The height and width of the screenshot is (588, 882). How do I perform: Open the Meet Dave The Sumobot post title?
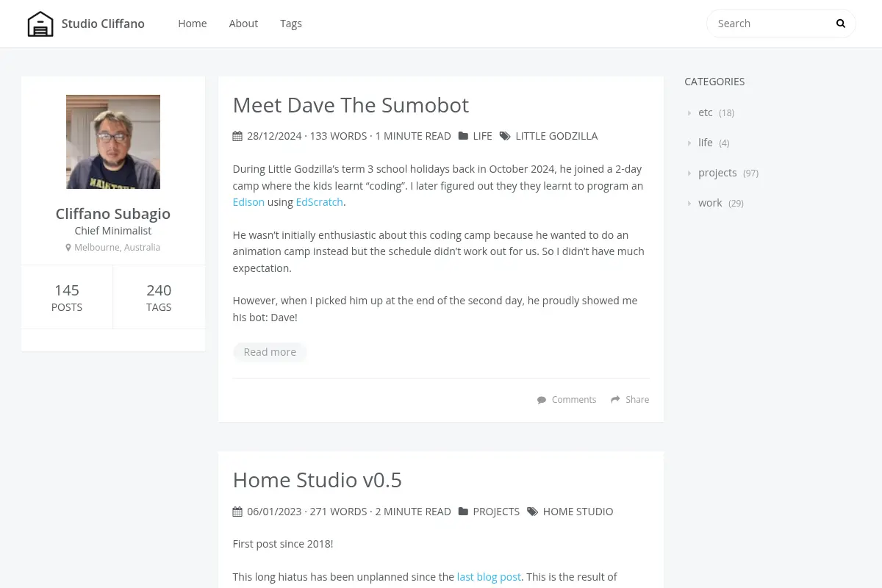coord(351,105)
